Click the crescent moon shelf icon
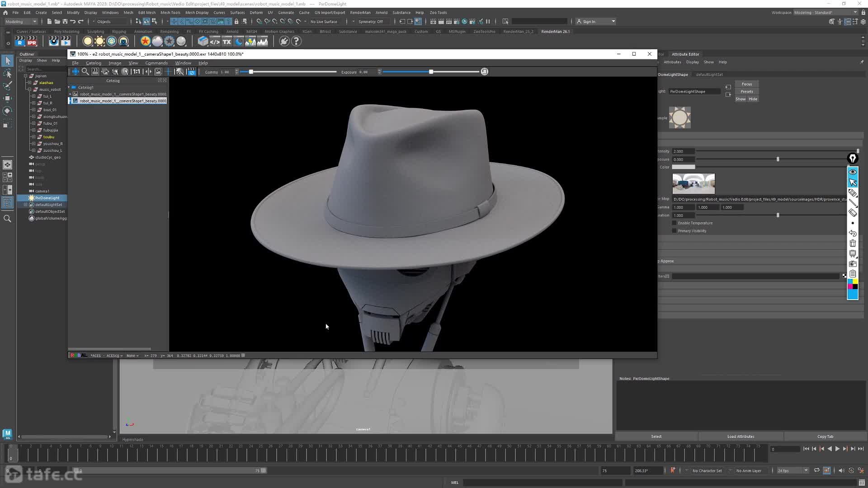The image size is (868, 488). [239, 42]
